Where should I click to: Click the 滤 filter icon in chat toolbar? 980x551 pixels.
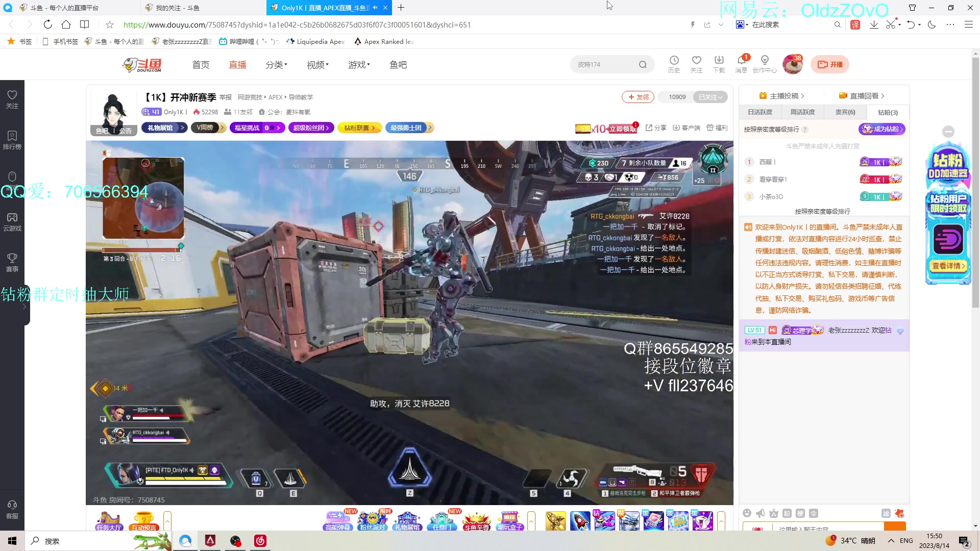click(886, 513)
